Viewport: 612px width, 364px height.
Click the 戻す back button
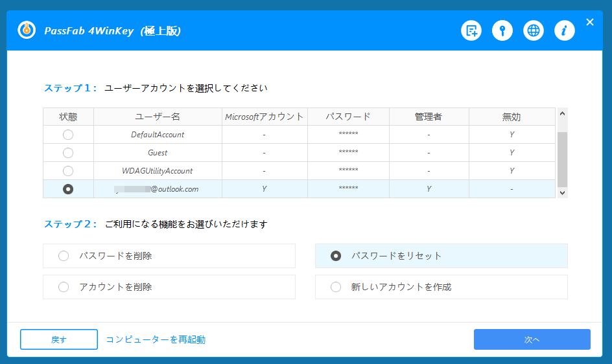(59, 339)
